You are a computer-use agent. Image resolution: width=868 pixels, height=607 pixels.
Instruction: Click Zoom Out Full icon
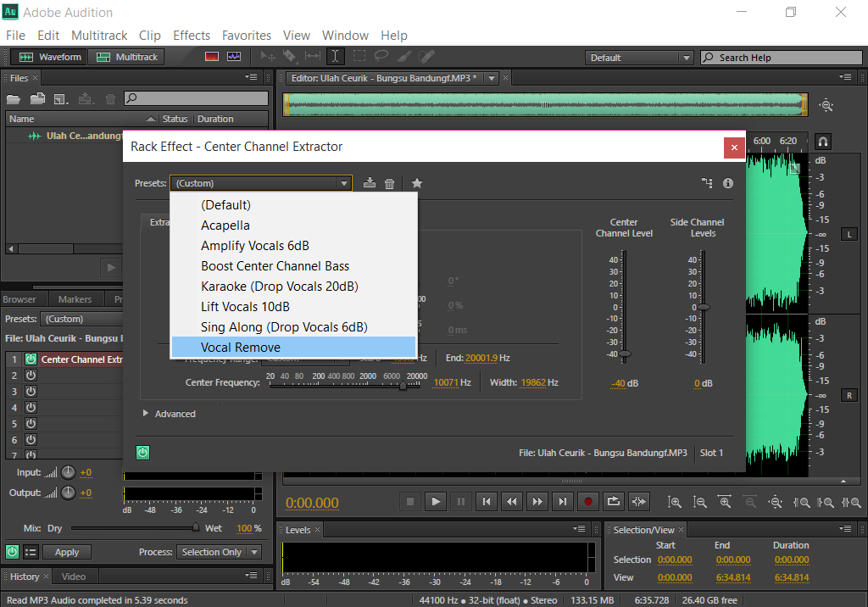click(776, 503)
